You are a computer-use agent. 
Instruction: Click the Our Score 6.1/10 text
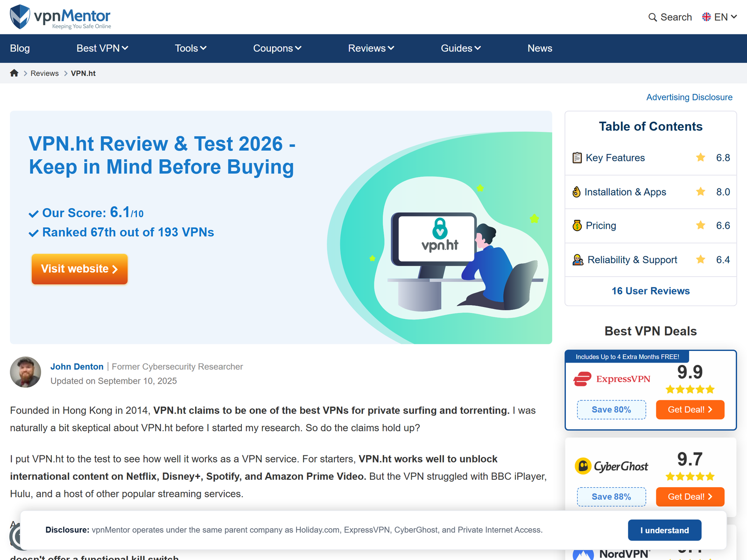pos(93,212)
